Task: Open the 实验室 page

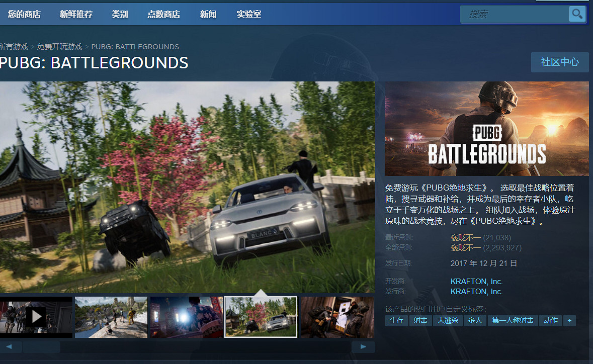Action: point(249,14)
